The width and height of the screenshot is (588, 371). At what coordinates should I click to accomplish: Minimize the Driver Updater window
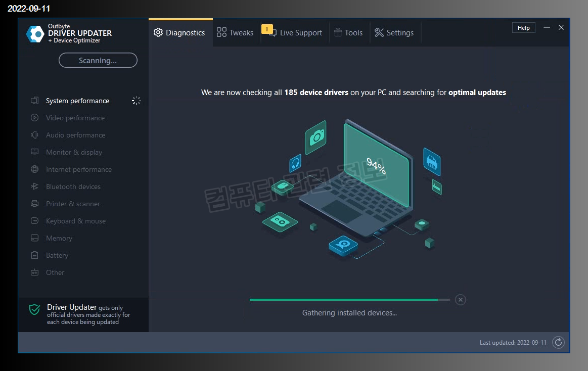point(547,27)
